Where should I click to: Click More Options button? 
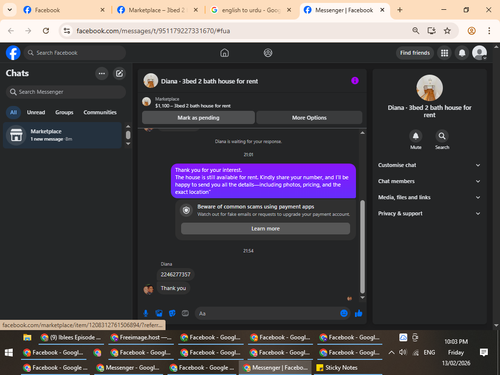[x=309, y=118]
